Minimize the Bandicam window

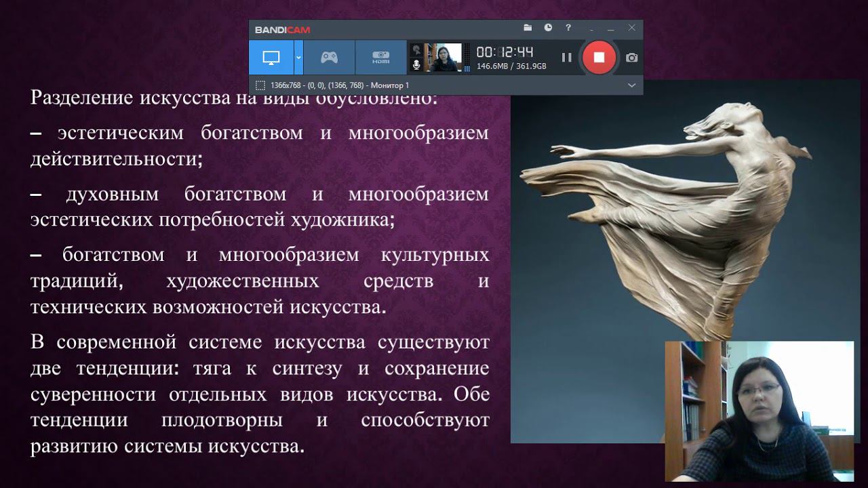[611, 30]
